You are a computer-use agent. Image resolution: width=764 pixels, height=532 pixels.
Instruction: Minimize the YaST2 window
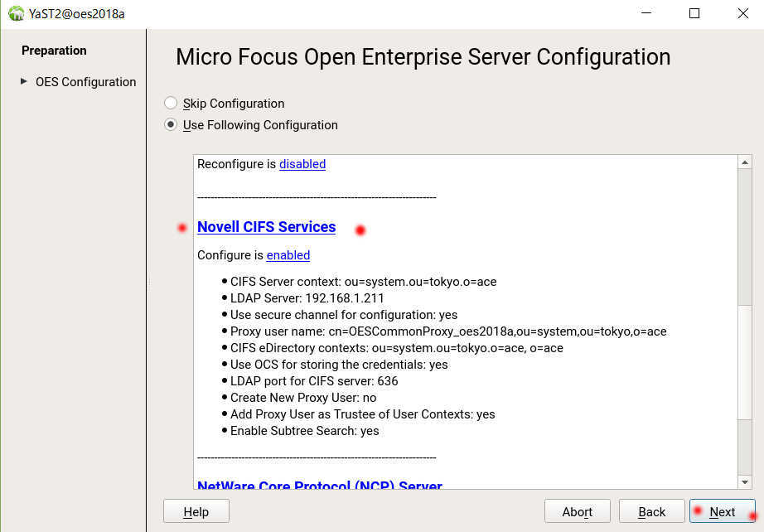(x=646, y=13)
